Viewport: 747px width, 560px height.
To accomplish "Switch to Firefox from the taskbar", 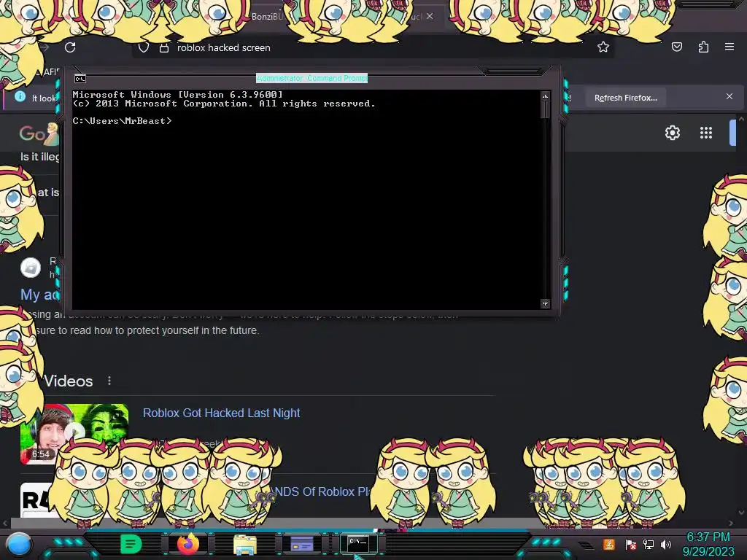I will click(188, 544).
